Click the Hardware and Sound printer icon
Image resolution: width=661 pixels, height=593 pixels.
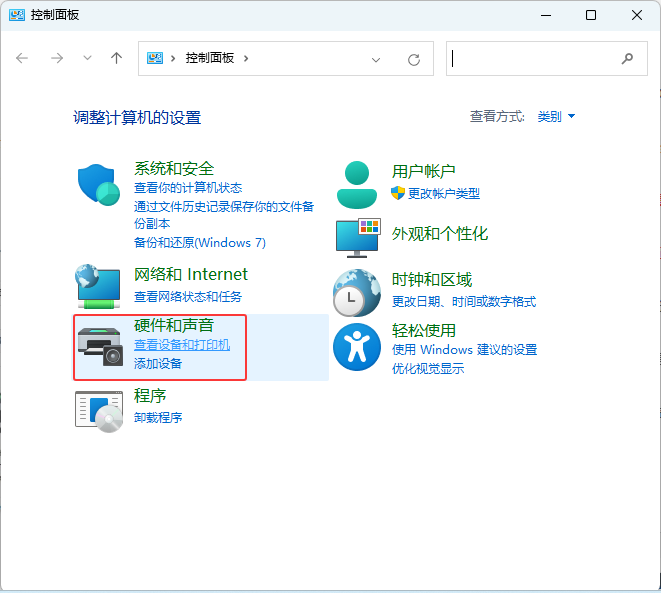point(100,346)
